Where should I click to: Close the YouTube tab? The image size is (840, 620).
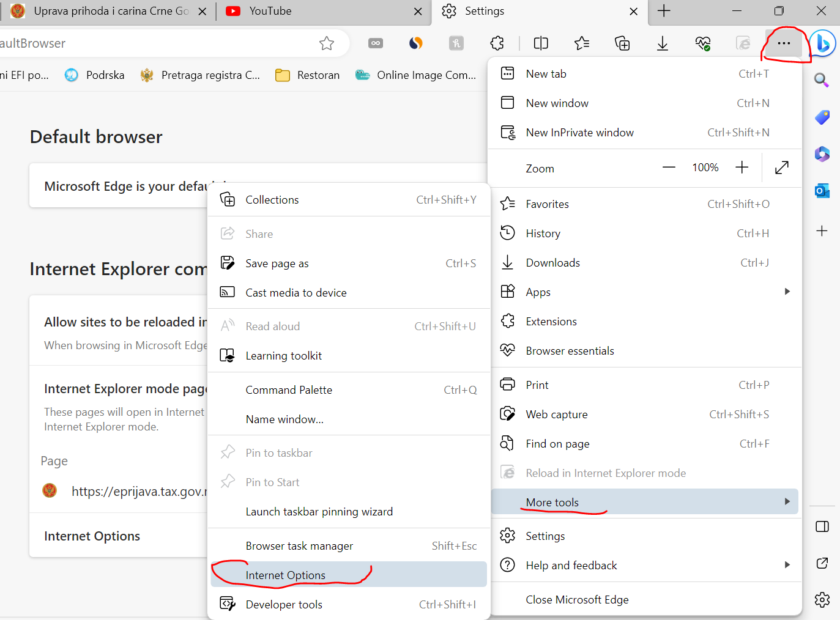418,11
